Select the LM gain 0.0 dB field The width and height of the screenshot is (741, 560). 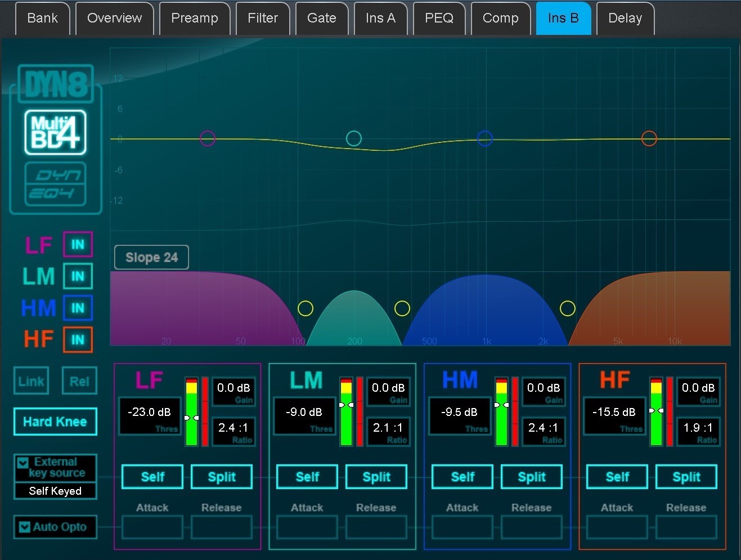click(388, 392)
